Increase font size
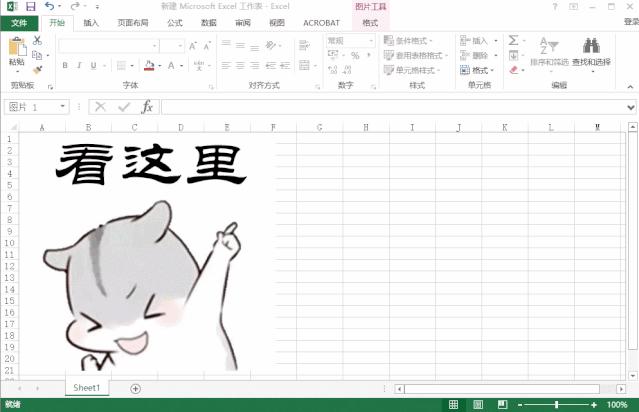 click(x=193, y=46)
